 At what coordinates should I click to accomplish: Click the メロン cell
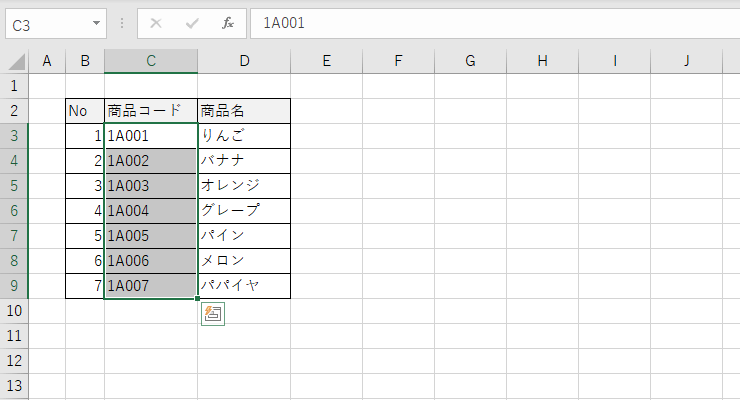click(x=244, y=261)
